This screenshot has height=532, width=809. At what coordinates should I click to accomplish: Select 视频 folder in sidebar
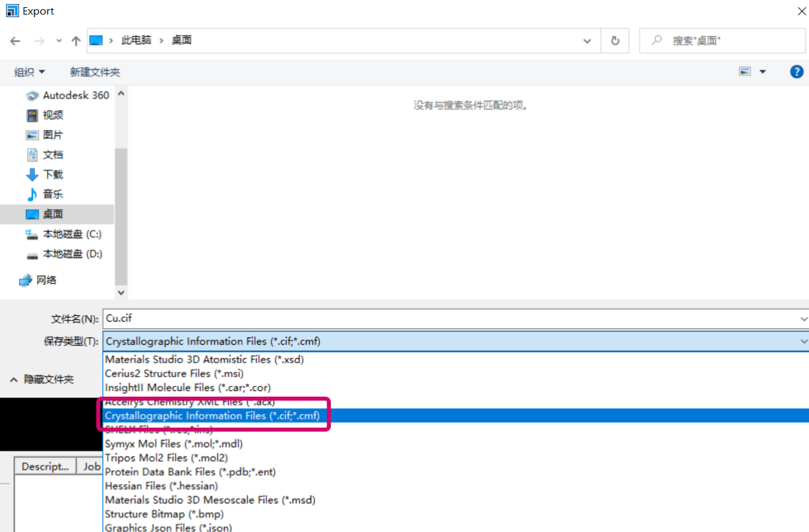click(x=45, y=115)
